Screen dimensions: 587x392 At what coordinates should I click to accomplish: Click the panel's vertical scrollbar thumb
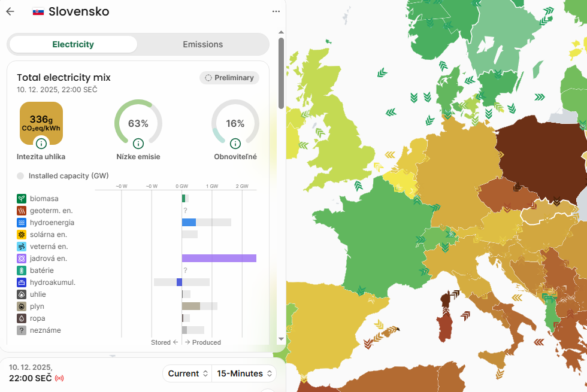281,72
